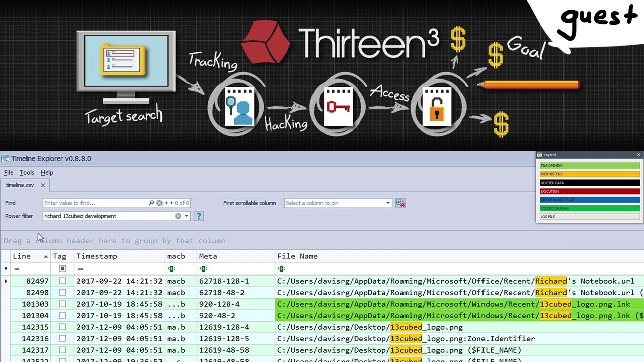Click the Legend window title icon
Screen dimensions: 644x362
pyautogui.click(x=540, y=155)
